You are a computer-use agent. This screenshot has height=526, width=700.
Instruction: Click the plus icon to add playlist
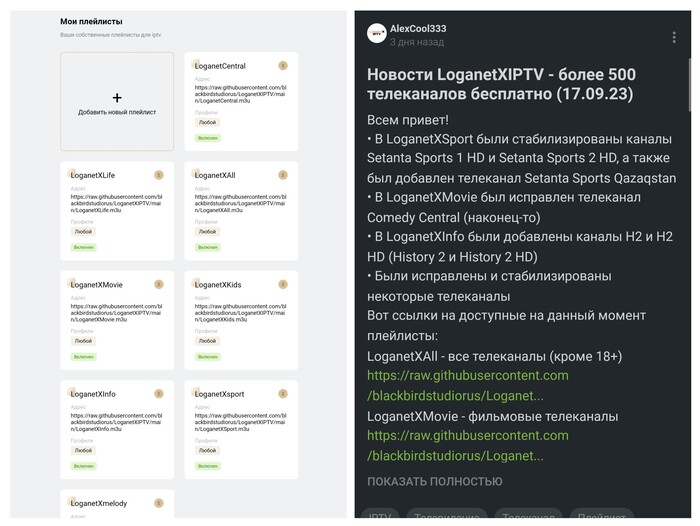(x=117, y=98)
